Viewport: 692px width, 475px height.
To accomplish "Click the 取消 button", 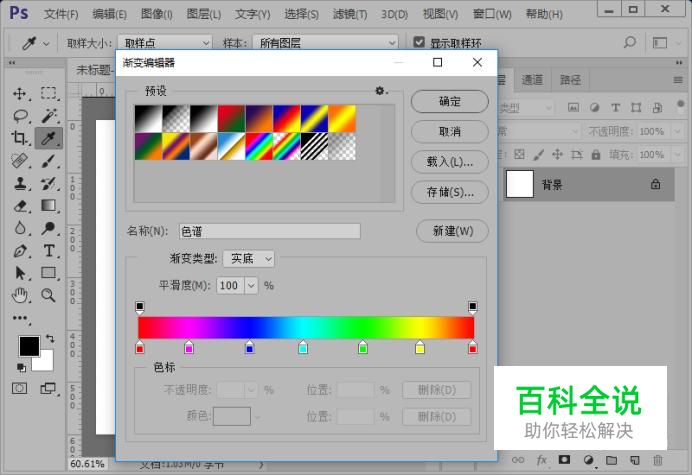I will (x=450, y=132).
